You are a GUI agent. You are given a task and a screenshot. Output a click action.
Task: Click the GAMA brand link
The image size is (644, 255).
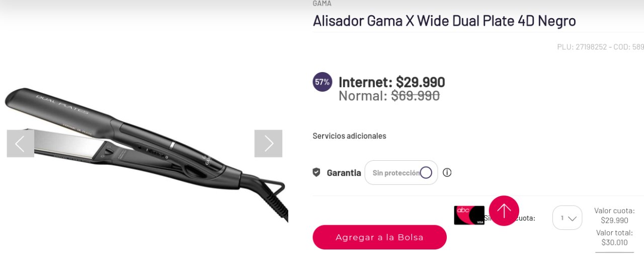[322, 4]
